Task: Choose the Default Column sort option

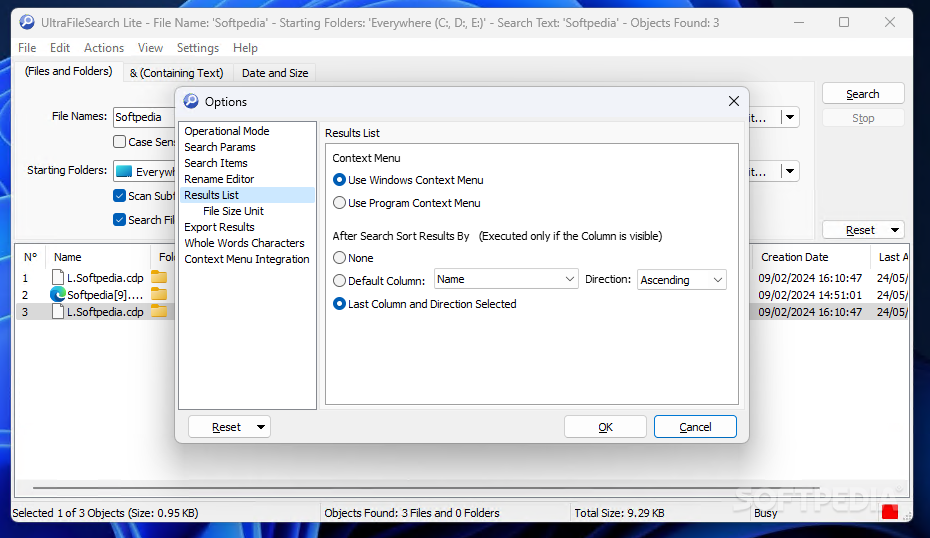Action: [339, 281]
